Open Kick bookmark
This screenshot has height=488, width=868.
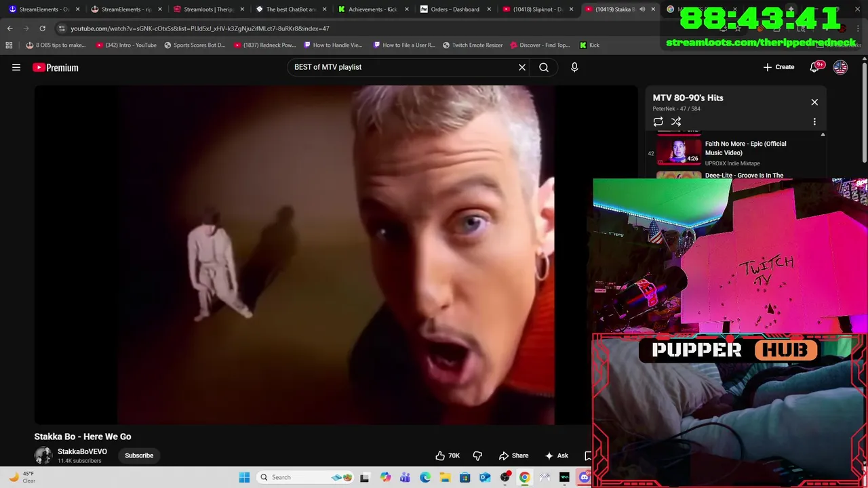589,45
